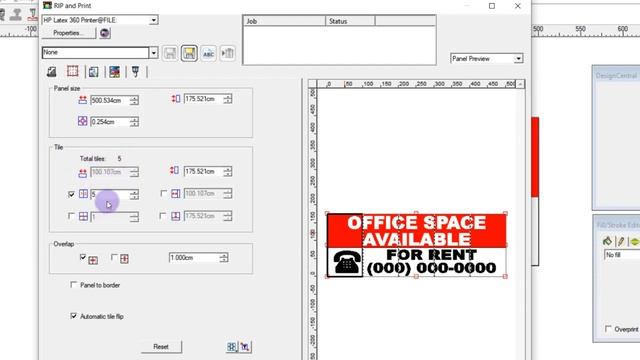
Task: Click the uniform tile width icon
Action: (176, 193)
